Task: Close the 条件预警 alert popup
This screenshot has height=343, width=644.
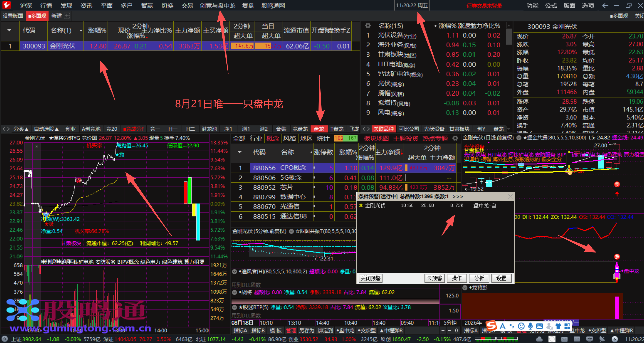Action: coord(510,196)
